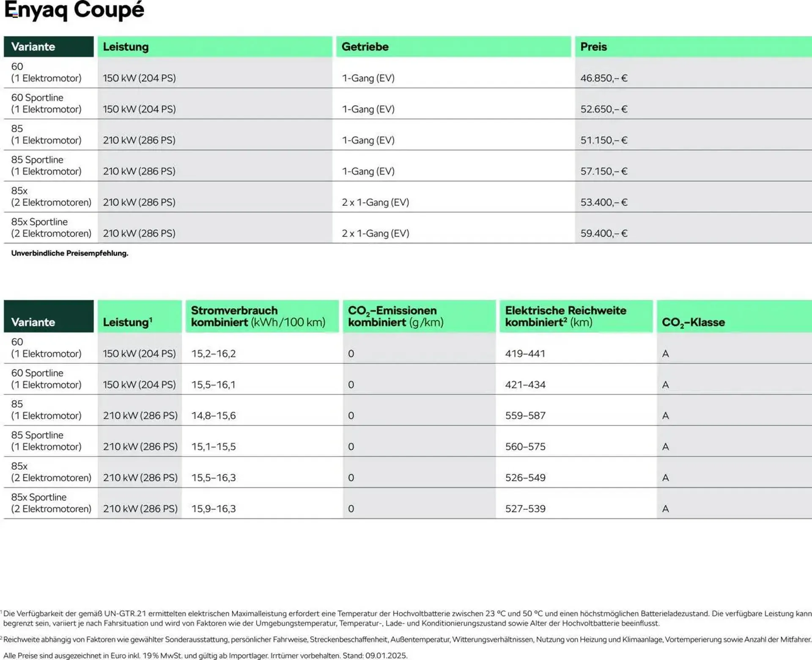Click the Unverbindliche Preisempfehlung note

[70, 253]
